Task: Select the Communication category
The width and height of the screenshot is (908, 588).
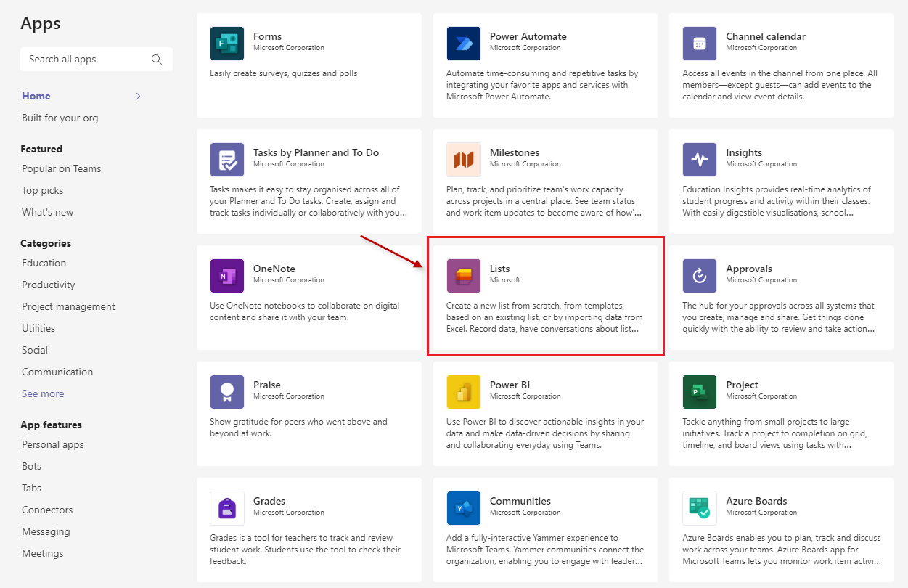Action: point(57,372)
